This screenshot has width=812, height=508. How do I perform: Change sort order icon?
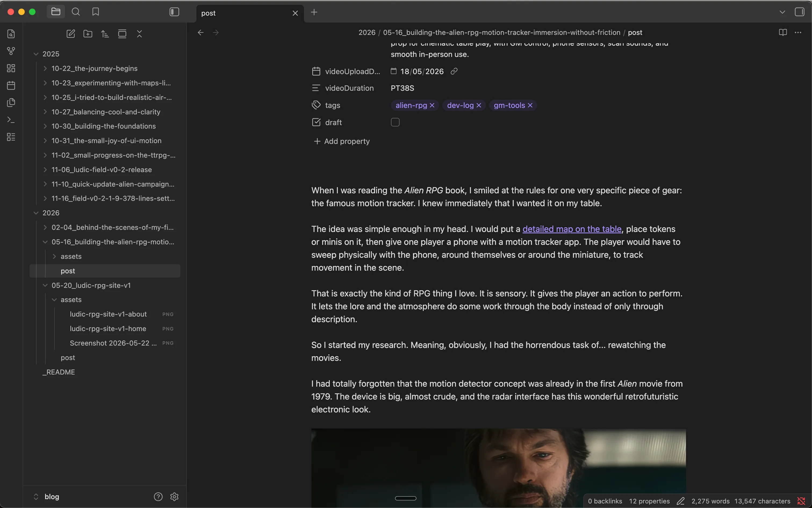pos(105,34)
